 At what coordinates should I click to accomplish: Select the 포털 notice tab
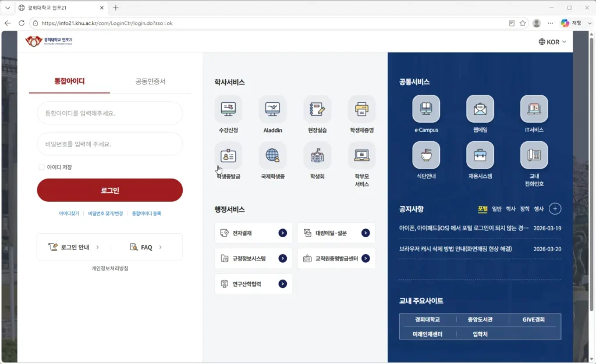tap(483, 209)
